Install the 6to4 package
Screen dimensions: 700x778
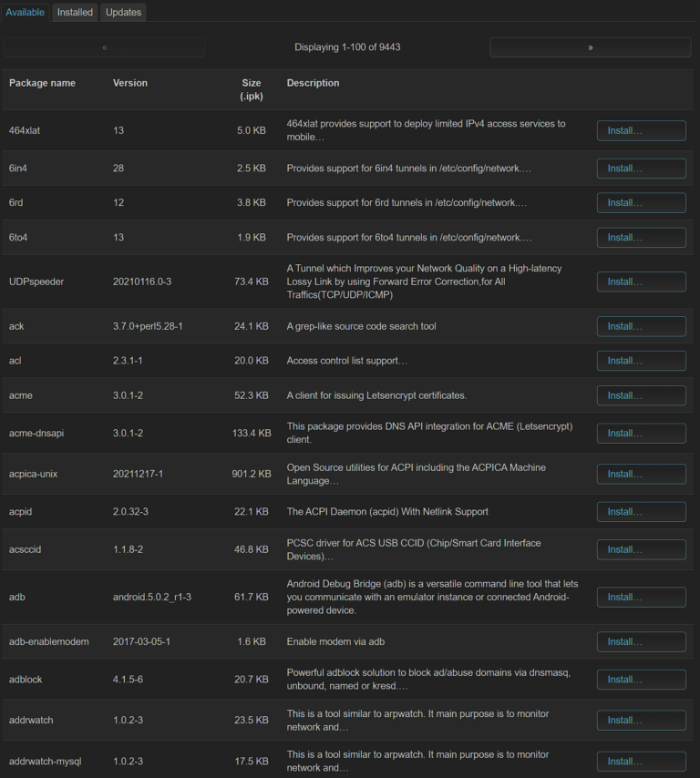(641, 237)
